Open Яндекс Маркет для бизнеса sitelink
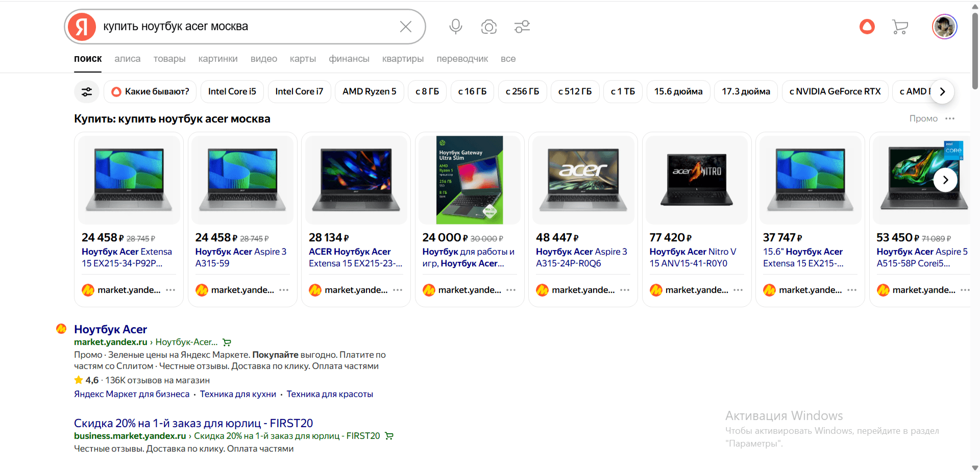The height and width of the screenshot is (472, 980). click(x=132, y=394)
